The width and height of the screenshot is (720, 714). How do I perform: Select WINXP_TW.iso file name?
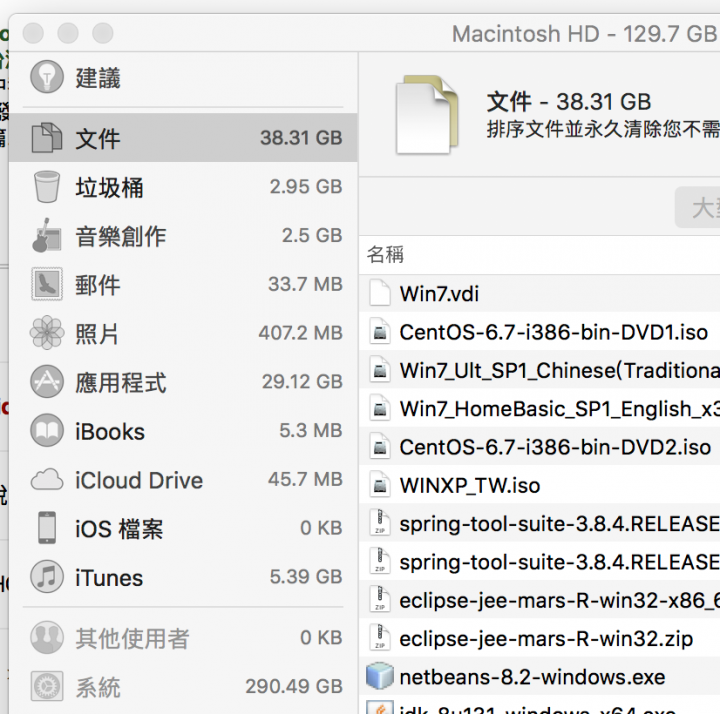coord(469,485)
